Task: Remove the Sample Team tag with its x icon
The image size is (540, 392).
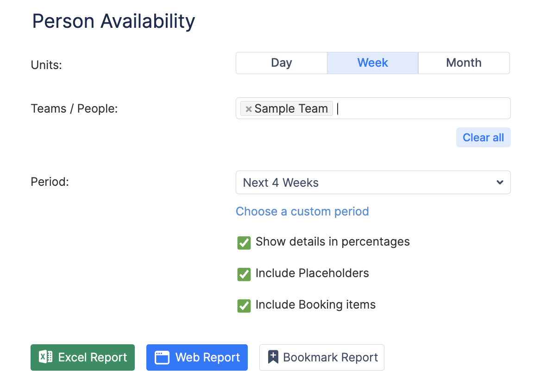Action: (x=249, y=109)
